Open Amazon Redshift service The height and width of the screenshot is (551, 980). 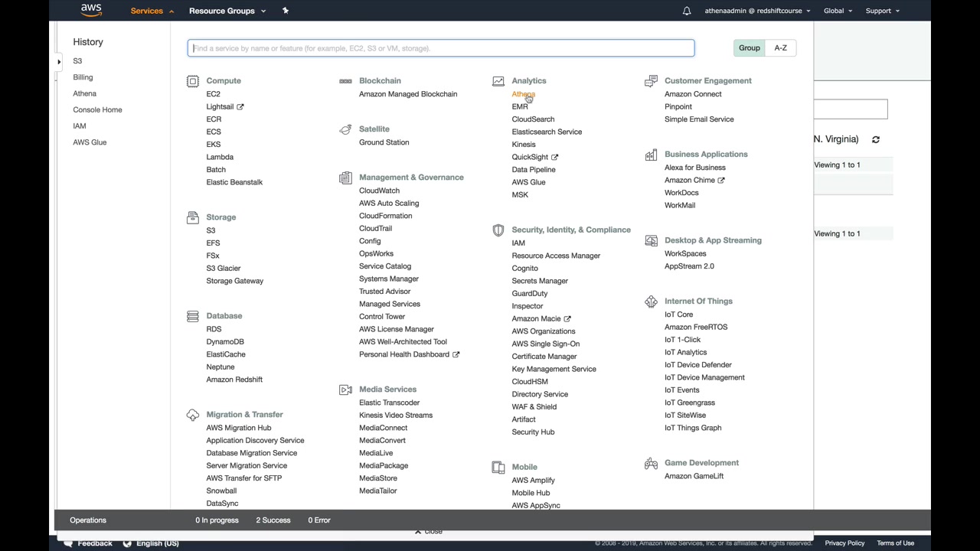pyautogui.click(x=234, y=380)
